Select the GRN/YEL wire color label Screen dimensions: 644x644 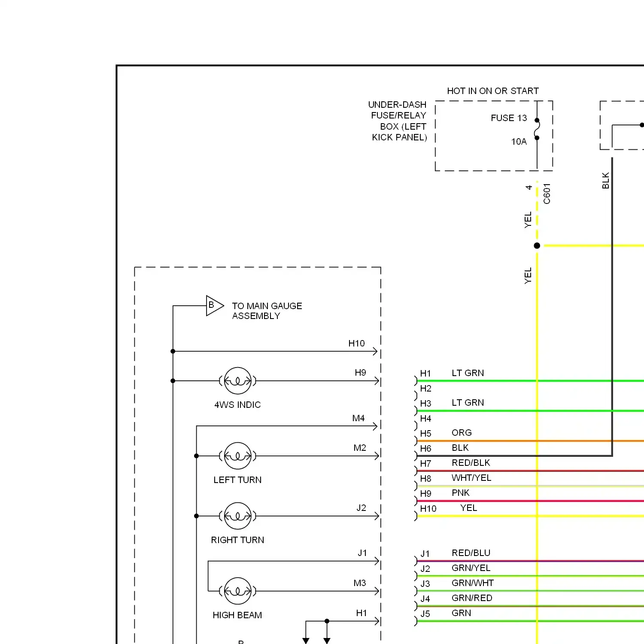[x=471, y=568]
